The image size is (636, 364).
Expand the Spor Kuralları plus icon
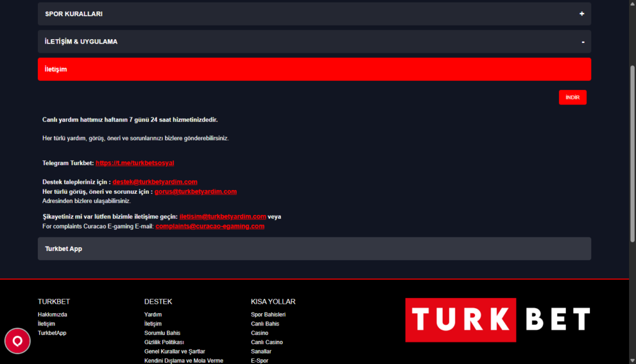[582, 14]
